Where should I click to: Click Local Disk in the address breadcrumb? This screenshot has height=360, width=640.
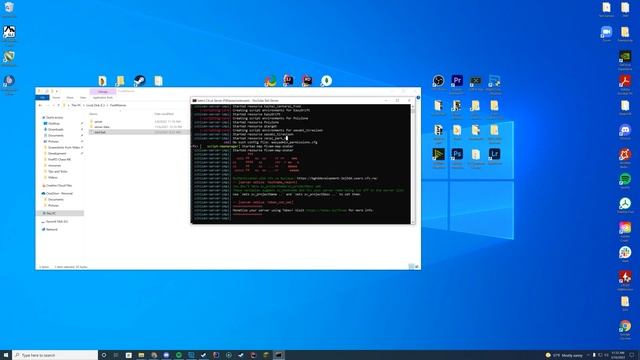coord(96,105)
